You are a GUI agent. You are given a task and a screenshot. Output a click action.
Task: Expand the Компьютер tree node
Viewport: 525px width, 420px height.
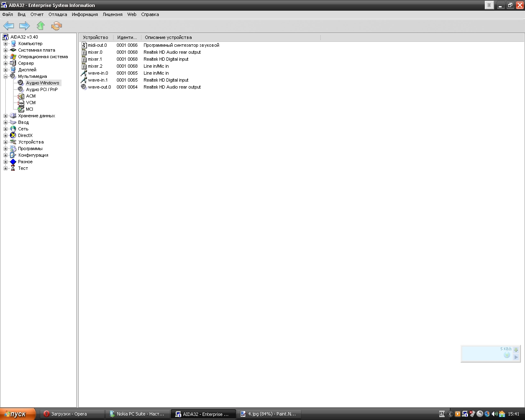(5, 43)
